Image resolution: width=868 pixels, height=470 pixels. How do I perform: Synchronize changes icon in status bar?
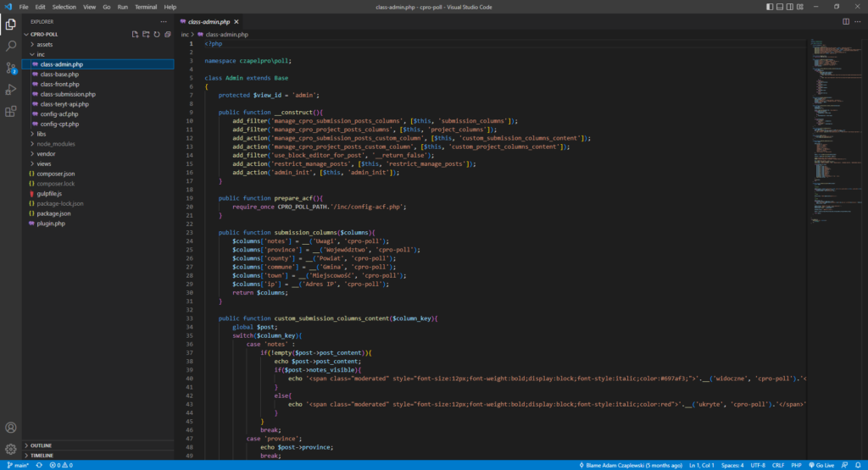pos(39,466)
